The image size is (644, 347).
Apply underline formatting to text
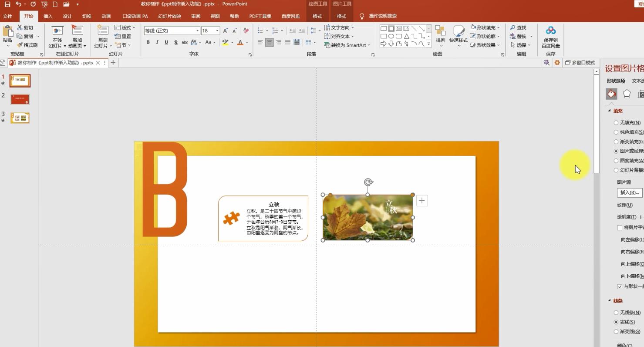(x=166, y=42)
